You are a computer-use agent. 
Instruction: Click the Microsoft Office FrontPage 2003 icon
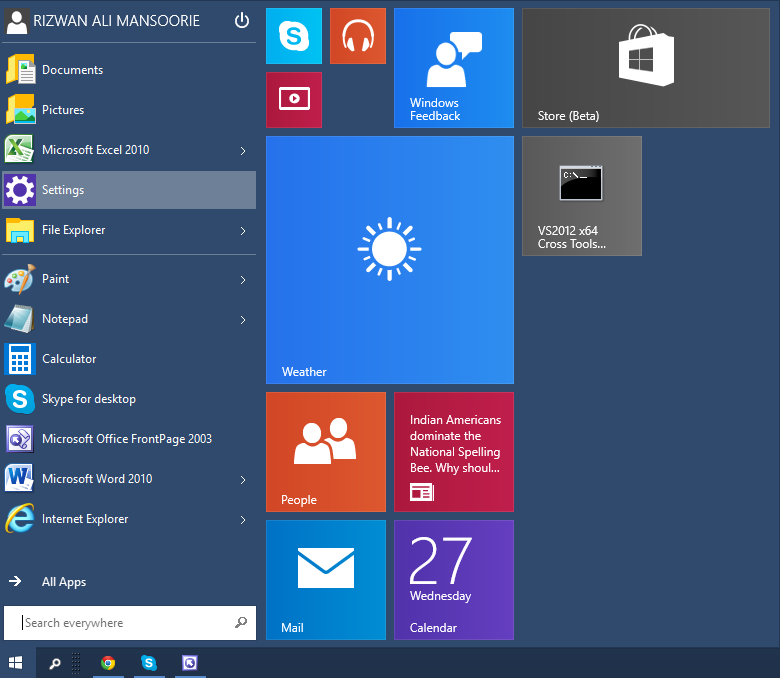20,439
